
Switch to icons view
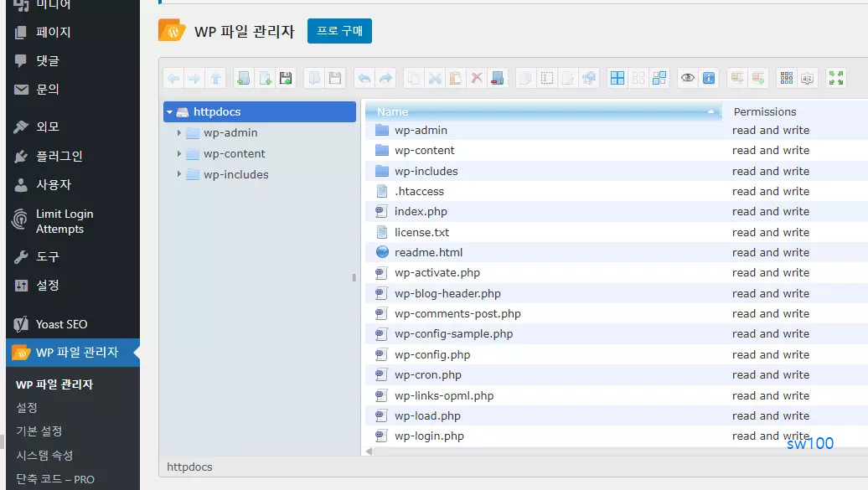pyautogui.click(x=617, y=78)
